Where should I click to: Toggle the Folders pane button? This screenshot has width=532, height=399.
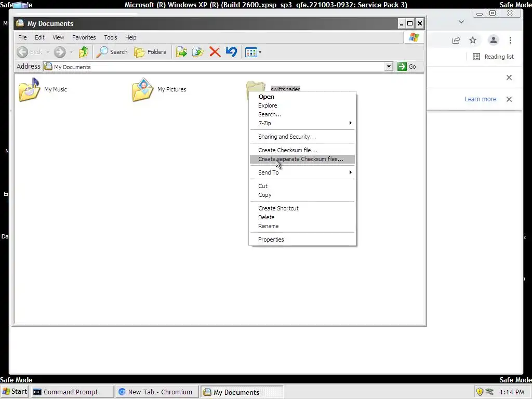[150, 52]
